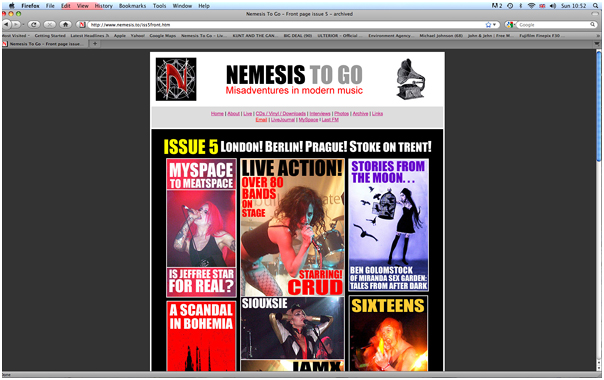Open the Firefox application menu
604x380 pixels.
pos(30,6)
